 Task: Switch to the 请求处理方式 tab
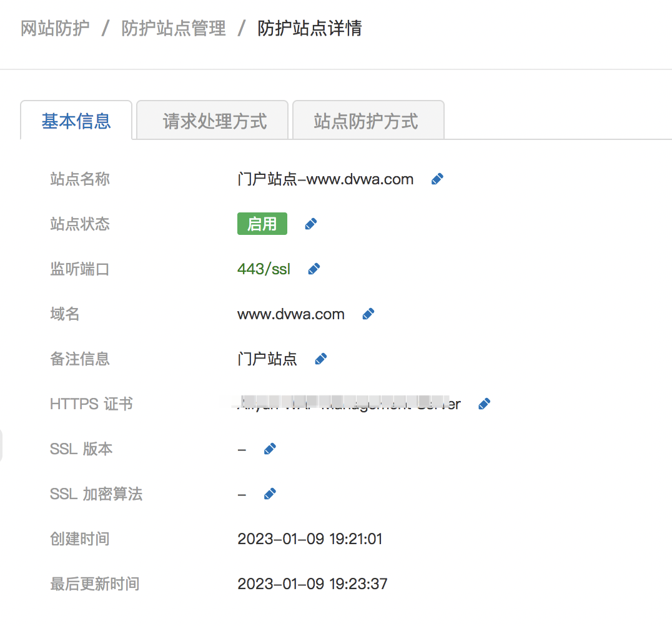214,121
